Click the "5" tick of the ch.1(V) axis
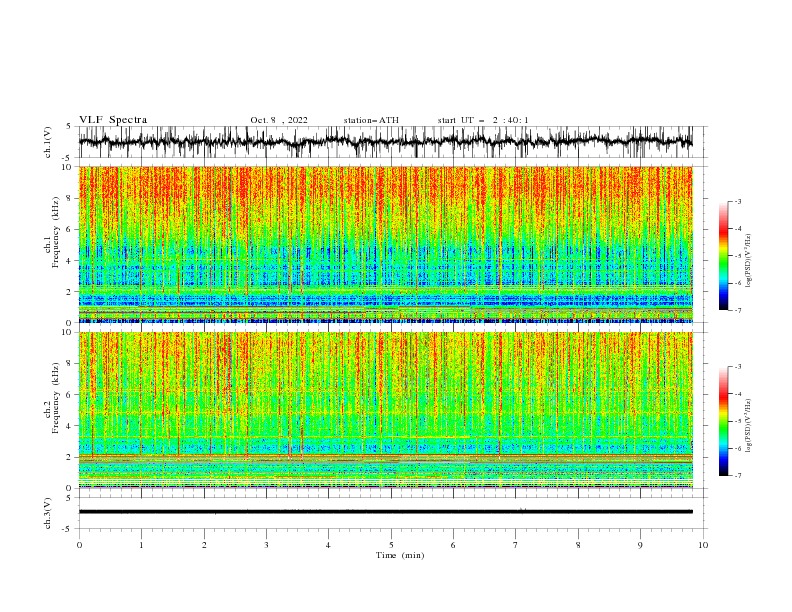The height and width of the screenshot is (612, 792). [68, 126]
